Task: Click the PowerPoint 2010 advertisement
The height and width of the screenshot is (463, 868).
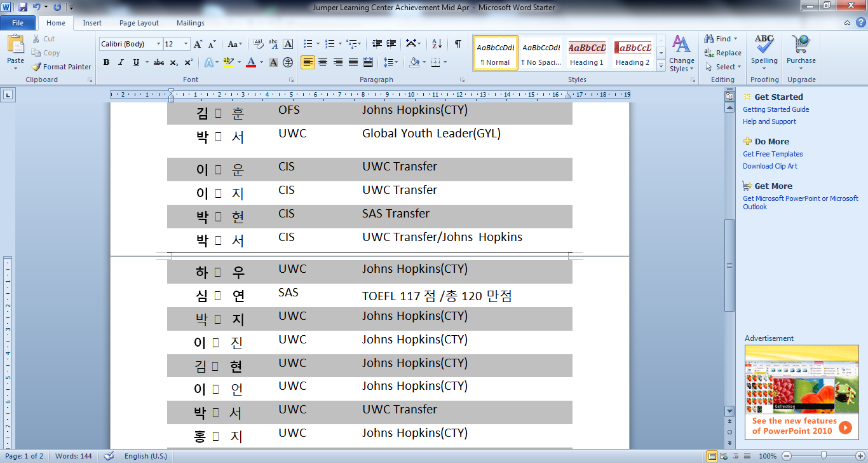Action: click(x=801, y=392)
